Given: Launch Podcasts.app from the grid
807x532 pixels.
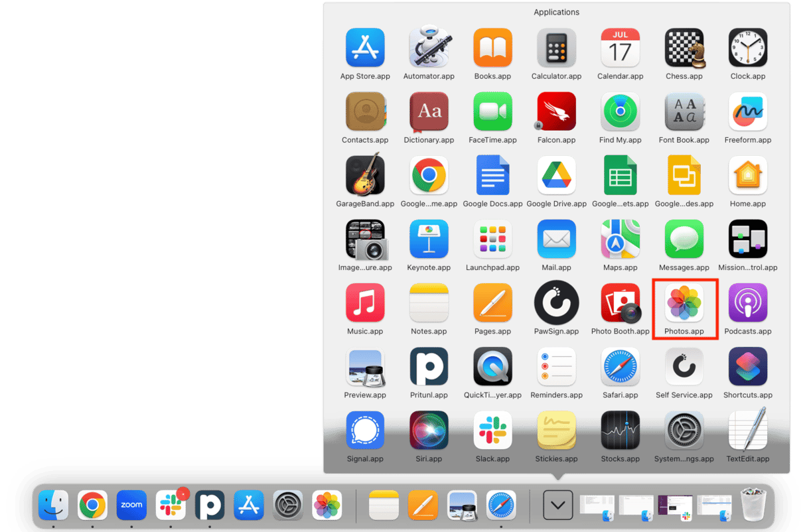Looking at the screenshot, I should point(748,302).
